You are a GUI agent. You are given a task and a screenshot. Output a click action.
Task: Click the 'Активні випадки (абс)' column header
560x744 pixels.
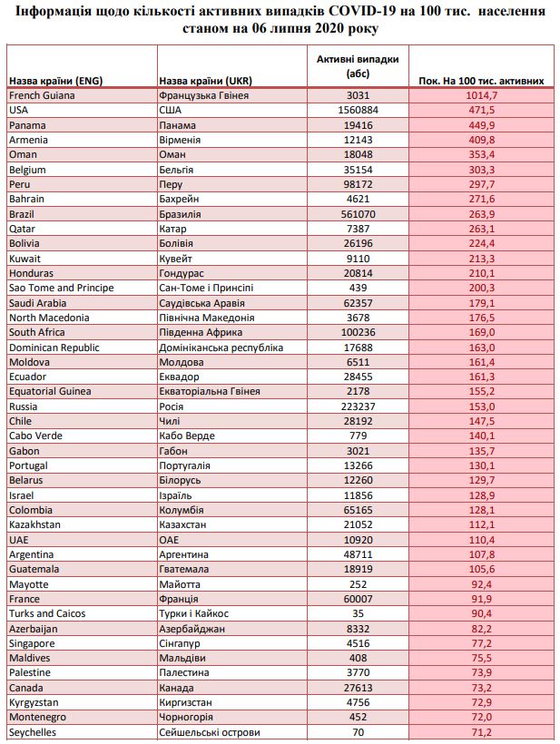[x=357, y=66]
